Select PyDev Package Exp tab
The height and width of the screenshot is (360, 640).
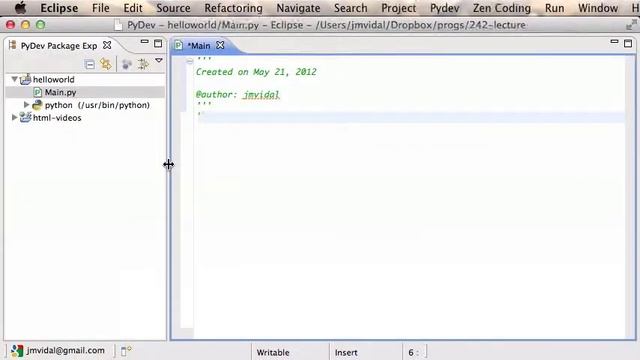tap(59, 46)
